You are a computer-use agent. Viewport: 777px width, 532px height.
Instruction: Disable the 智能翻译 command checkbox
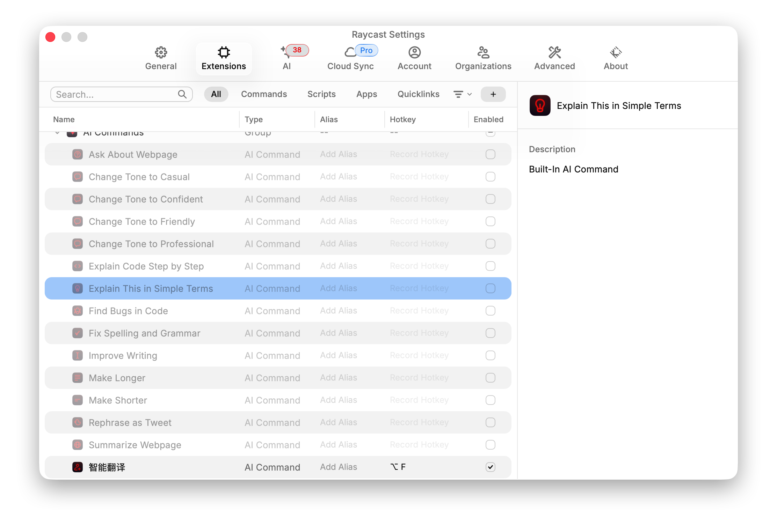491,467
